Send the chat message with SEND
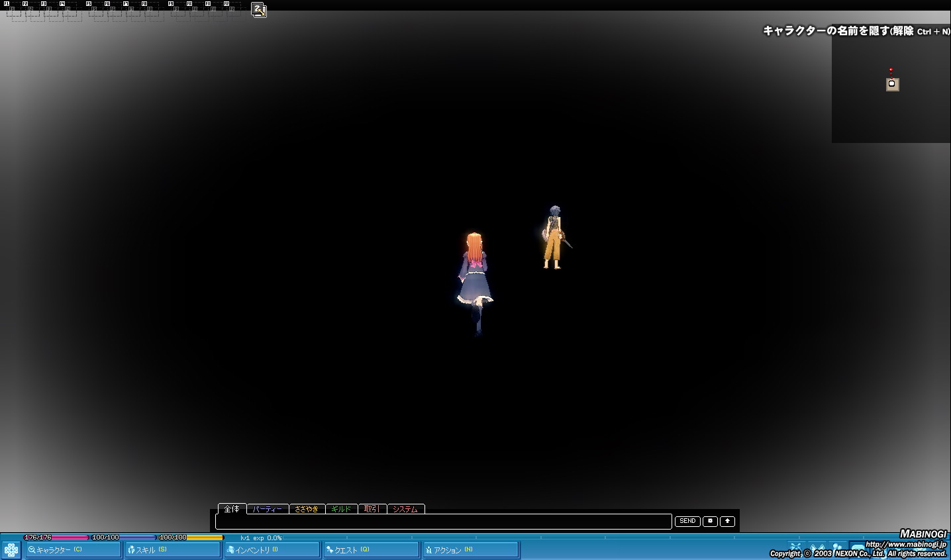Screen dimensions: 951x560 pyautogui.click(x=687, y=521)
